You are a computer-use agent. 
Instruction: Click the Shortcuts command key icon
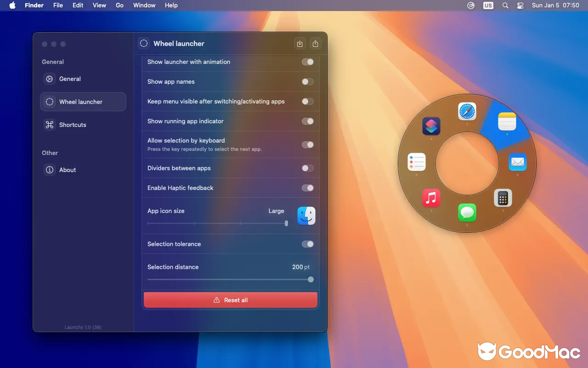click(x=50, y=125)
